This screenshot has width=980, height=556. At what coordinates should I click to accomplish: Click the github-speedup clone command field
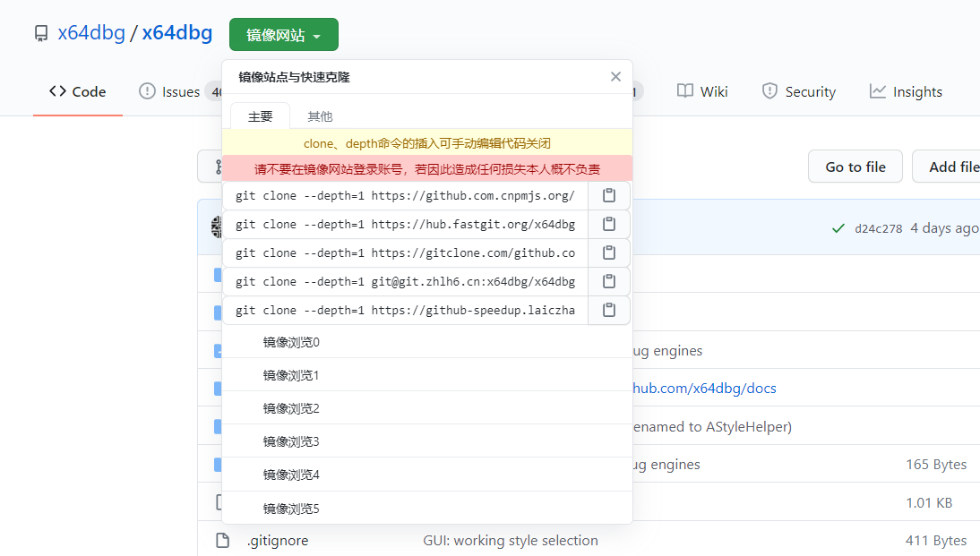(x=406, y=311)
